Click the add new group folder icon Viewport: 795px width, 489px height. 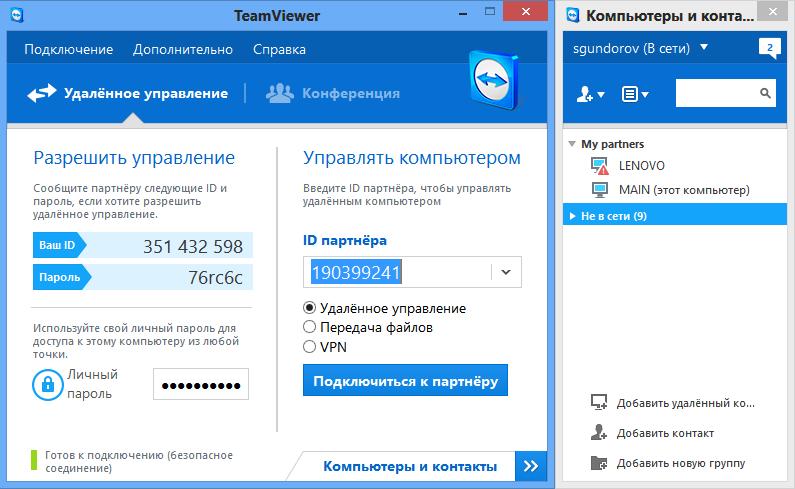point(599,462)
